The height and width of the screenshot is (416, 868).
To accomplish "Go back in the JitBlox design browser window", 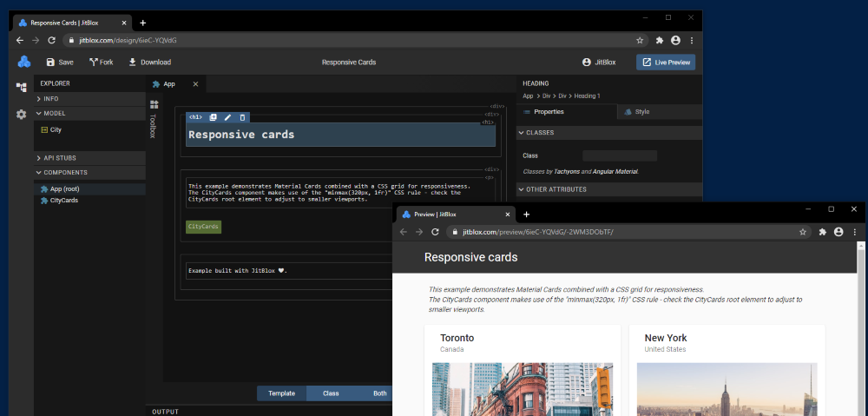I will click(20, 41).
